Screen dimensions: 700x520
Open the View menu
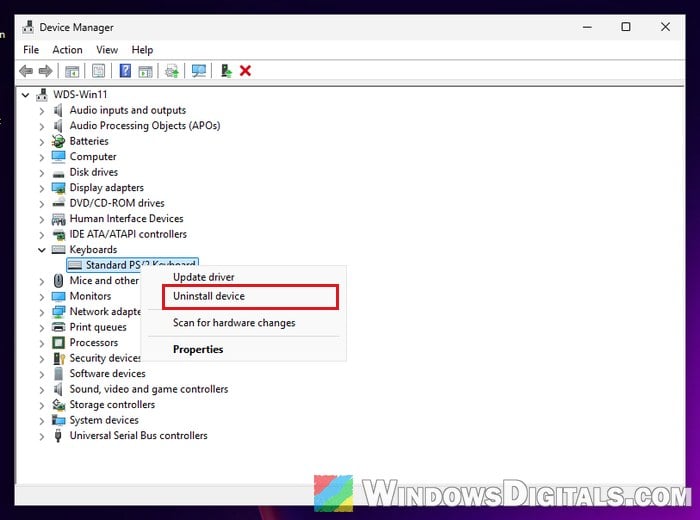tap(107, 50)
